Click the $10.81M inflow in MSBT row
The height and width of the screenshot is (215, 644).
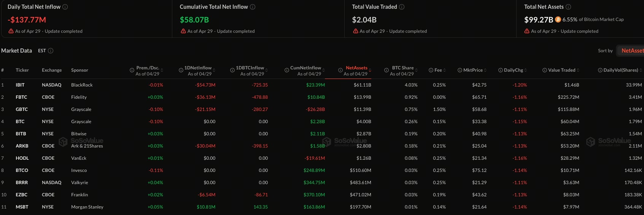pyautogui.click(x=206, y=207)
